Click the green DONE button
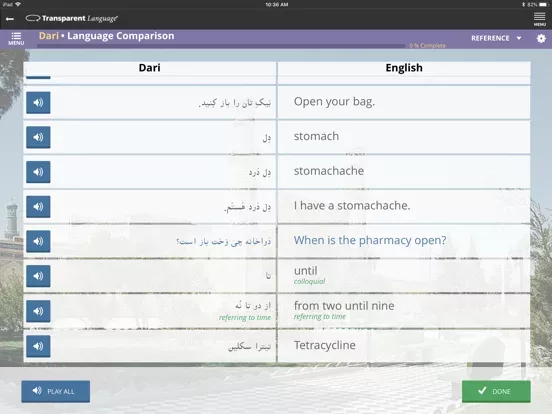Viewport: 552px width, 414px height. pyautogui.click(x=496, y=391)
